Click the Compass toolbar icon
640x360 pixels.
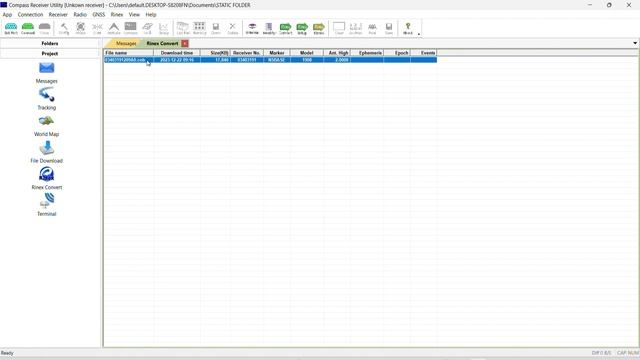(x=131, y=28)
